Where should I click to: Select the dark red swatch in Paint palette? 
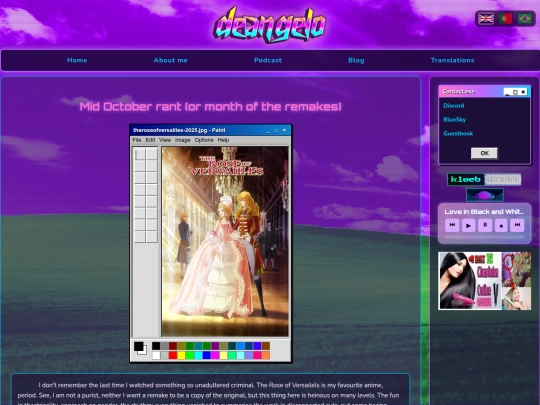click(x=173, y=346)
